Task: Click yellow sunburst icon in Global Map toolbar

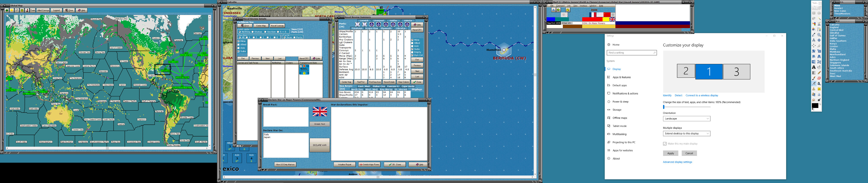Action: pyautogui.click(x=12, y=10)
